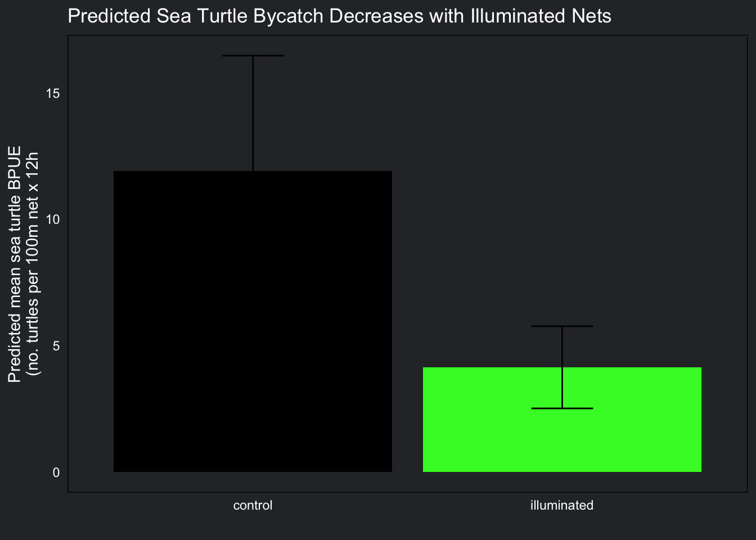
Task: Click the chart title text
Action: 339,16
